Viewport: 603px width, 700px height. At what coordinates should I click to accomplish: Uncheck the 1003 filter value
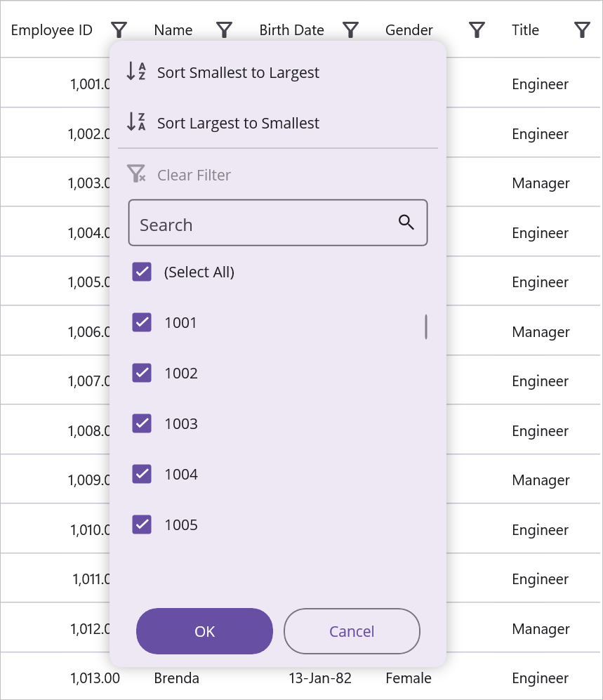[142, 423]
